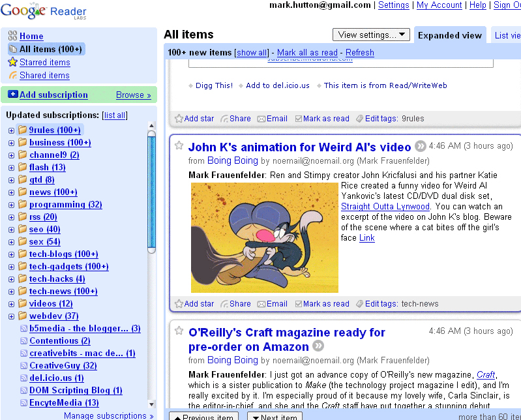
Task: Click the Email envelope icon in the 9rules item footer
Action: pos(261,119)
